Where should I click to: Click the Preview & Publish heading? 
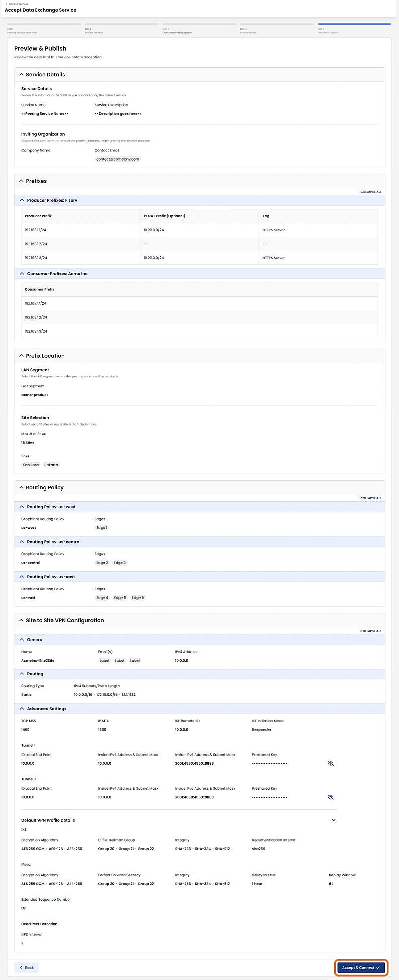click(x=40, y=48)
